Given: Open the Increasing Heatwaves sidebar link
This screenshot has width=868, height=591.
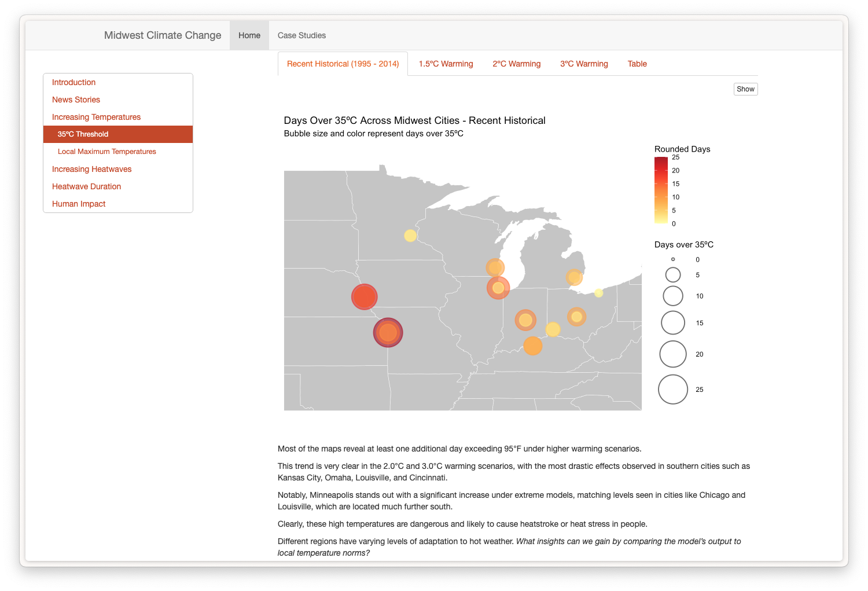Looking at the screenshot, I should (x=118, y=169).
